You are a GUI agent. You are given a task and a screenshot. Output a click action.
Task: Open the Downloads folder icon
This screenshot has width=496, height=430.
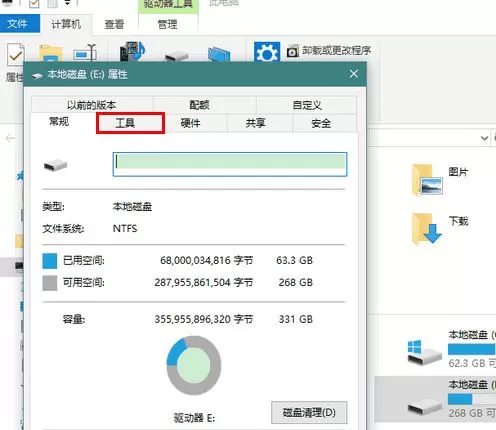pos(427,229)
